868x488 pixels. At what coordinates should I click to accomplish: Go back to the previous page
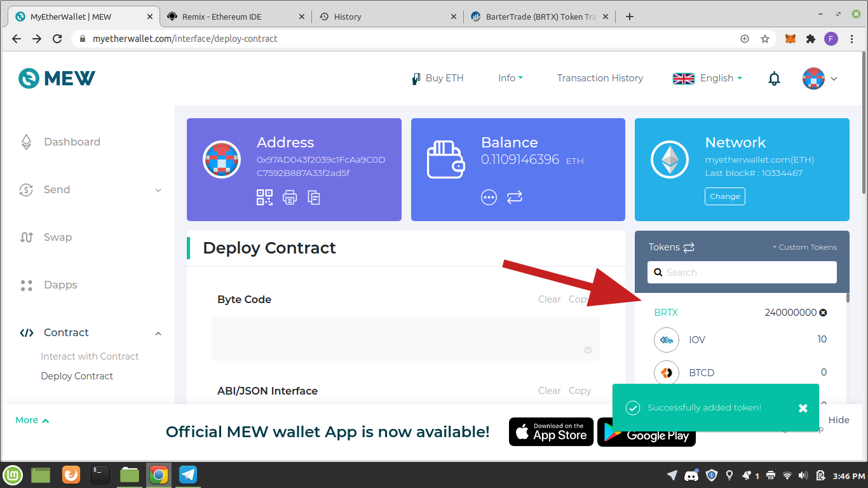point(17,39)
